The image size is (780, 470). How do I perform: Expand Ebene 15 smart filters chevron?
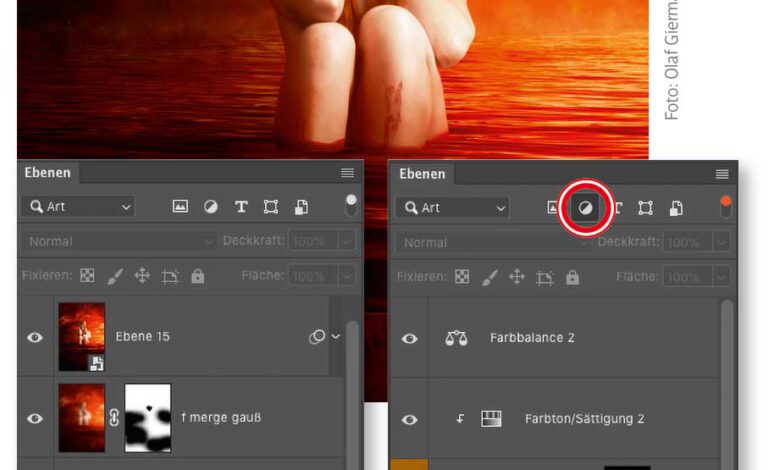point(336,337)
